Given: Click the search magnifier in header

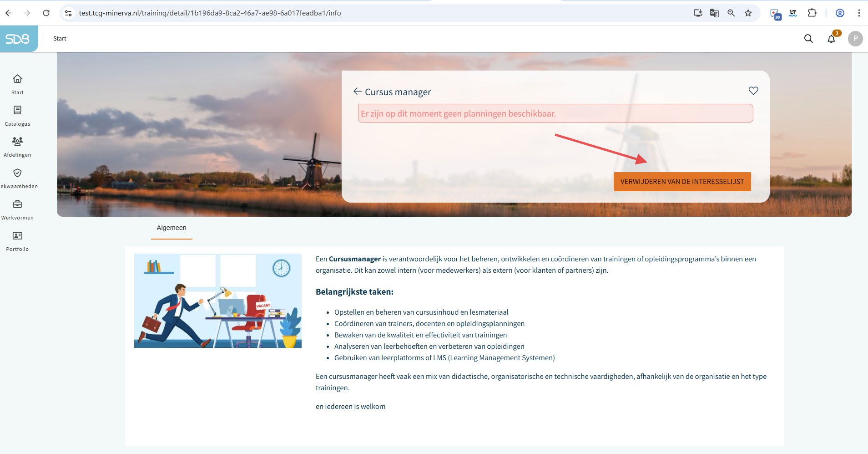Looking at the screenshot, I should 808,39.
